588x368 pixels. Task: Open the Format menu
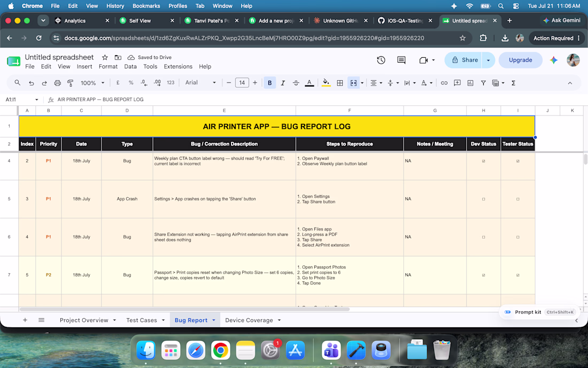(x=108, y=66)
